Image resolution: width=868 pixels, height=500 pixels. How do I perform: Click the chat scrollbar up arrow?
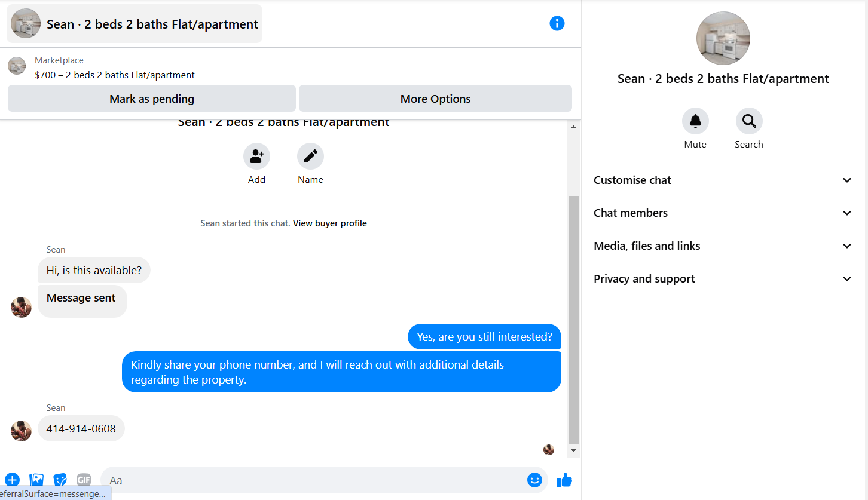[574, 127]
